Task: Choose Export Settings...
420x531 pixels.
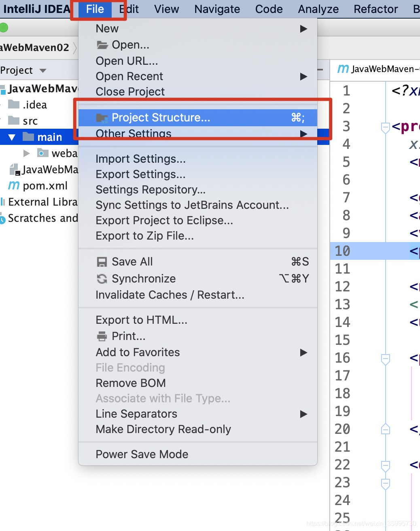Action: point(197,174)
